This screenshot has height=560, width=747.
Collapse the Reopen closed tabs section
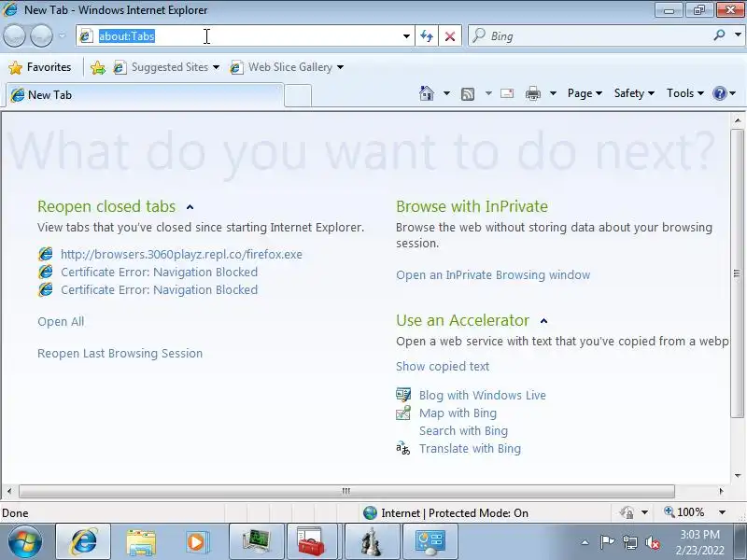tap(190, 207)
